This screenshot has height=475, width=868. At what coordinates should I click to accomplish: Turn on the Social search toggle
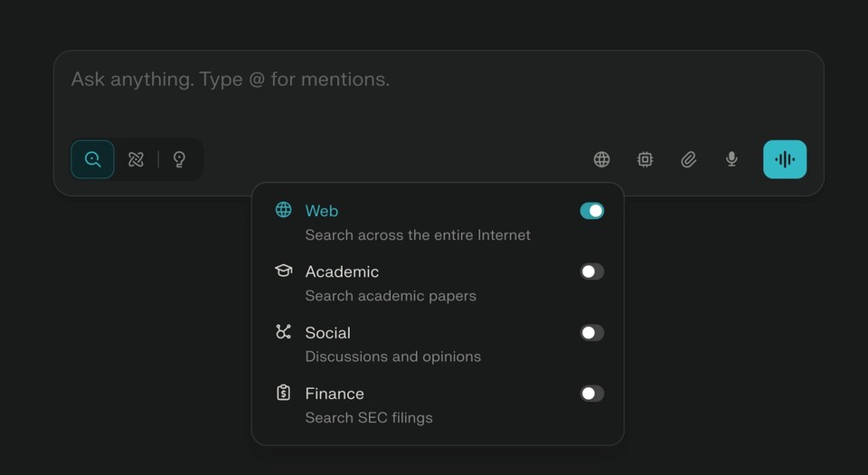591,333
